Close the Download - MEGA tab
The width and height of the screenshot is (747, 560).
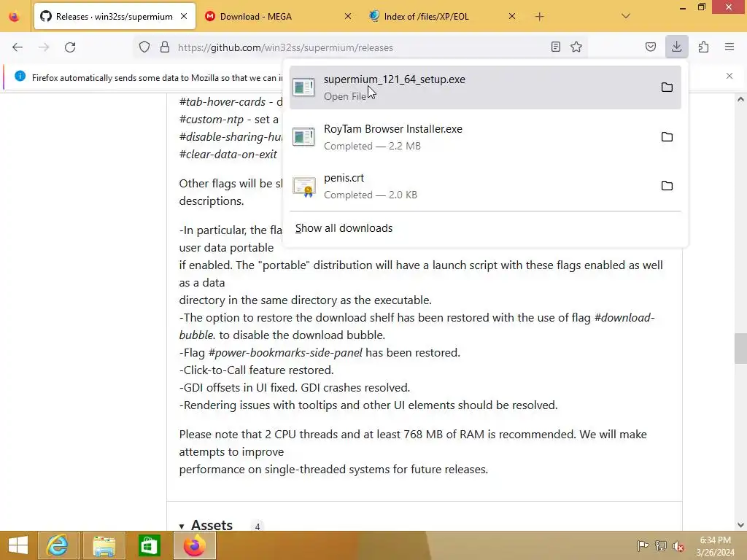pyautogui.click(x=348, y=16)
